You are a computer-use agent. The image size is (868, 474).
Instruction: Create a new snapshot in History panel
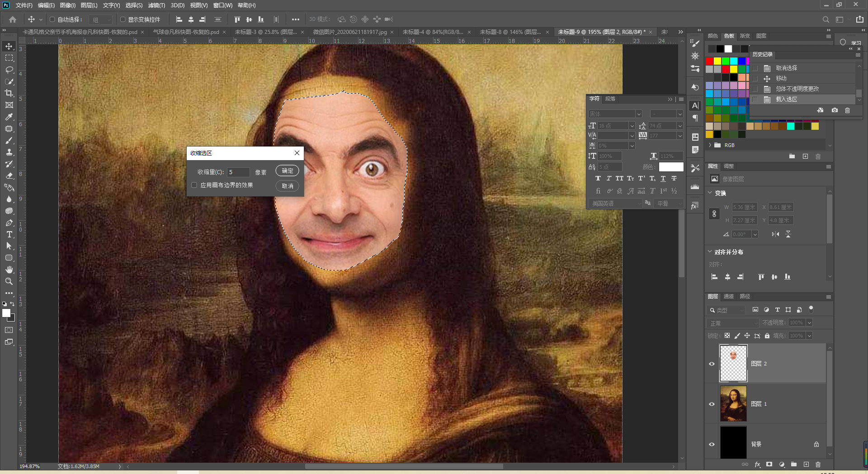(x=835, y=110)
